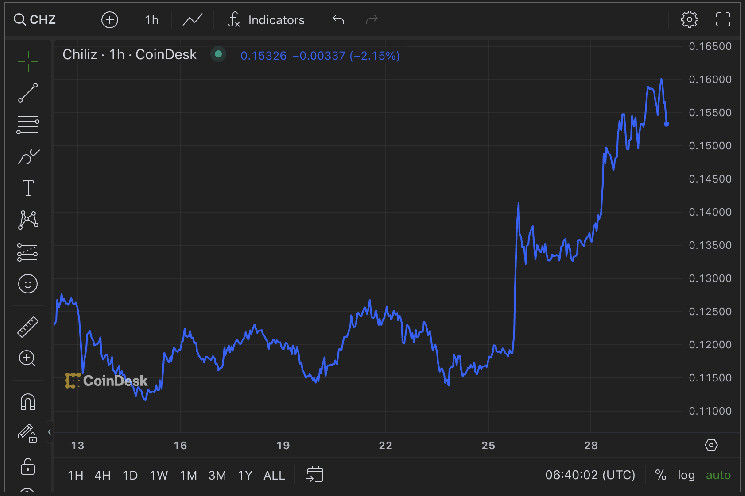Select the ruler measure tool
The image size is (745, 496).
[28, 327]
